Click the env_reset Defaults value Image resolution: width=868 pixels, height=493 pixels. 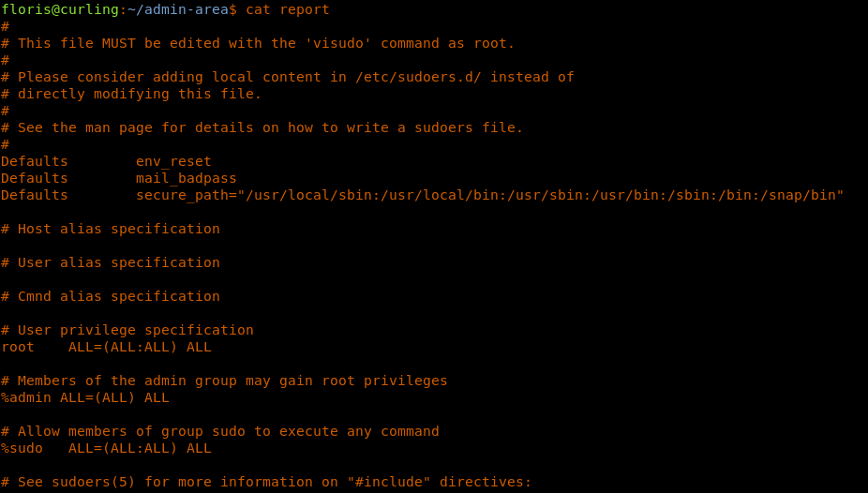(x=173, y=161)
